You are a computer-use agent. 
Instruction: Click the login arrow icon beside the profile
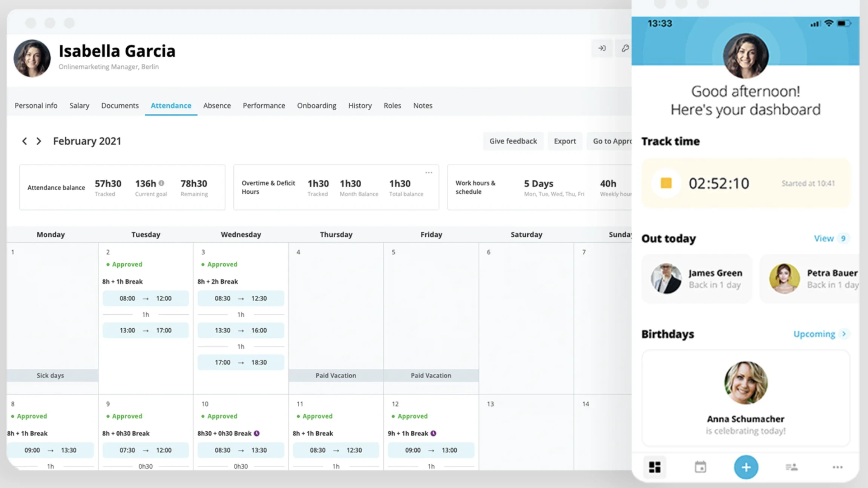click(602, 48)
